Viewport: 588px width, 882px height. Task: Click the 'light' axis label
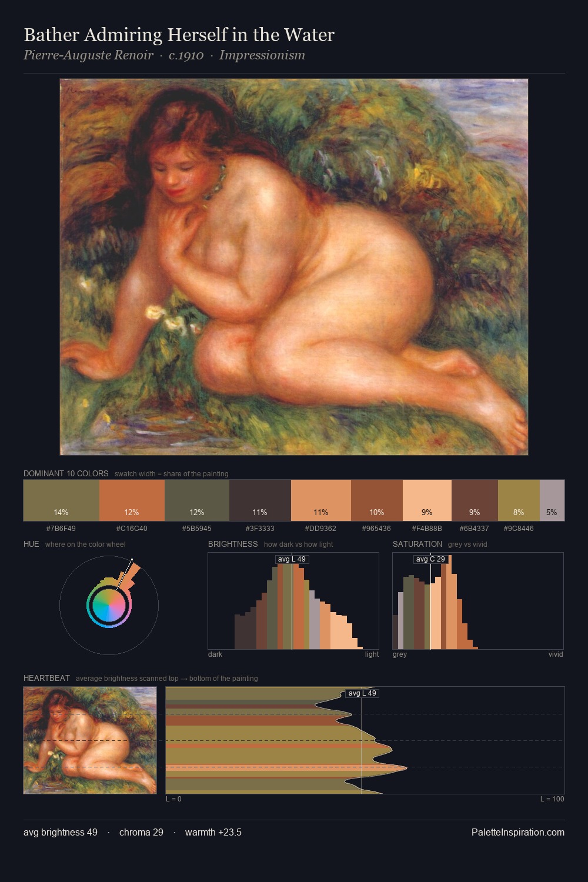[372, 654]
